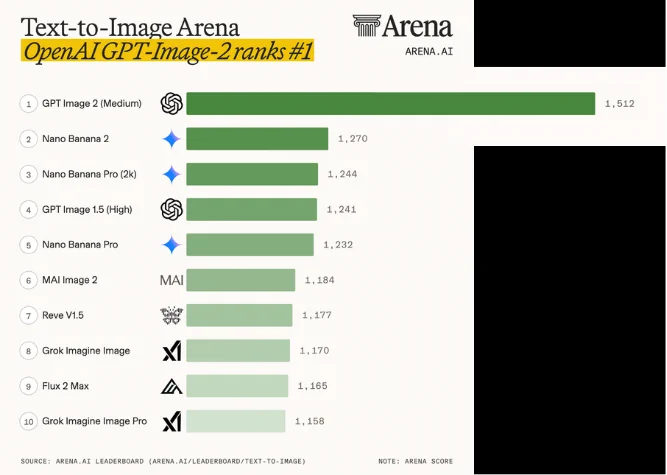667x475 pixels.
Task: Open the arena.ai/leaderboard/text-to-image source link
Action: [229, 461]
